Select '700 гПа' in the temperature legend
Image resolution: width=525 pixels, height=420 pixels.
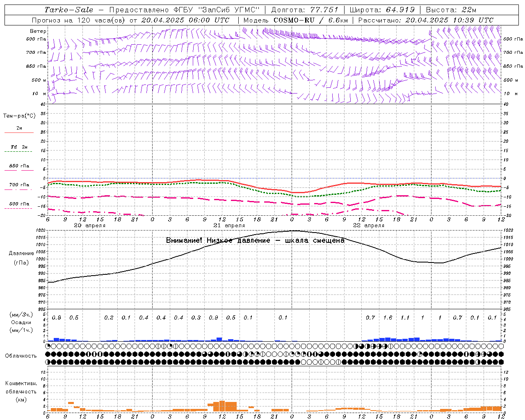point(19,185)
